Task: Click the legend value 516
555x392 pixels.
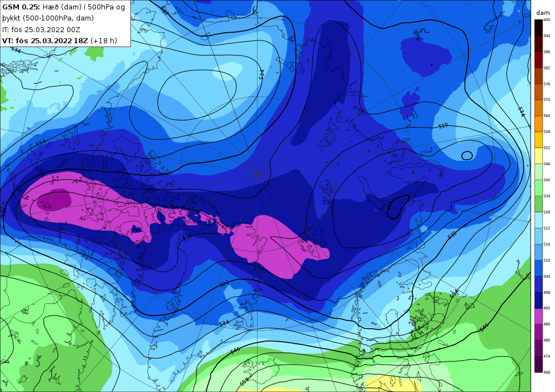Action: click(x=547, y=245)
